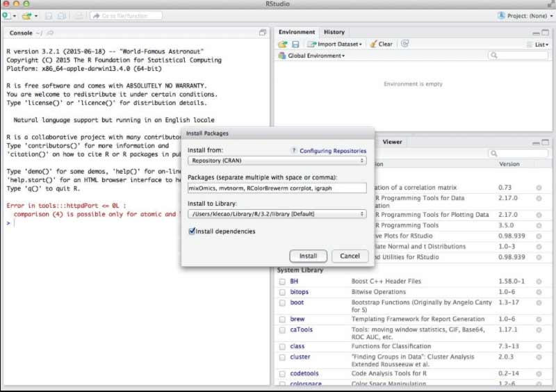Image resolution: width=556 pixels, height=392 pixels.
Task: Open the codetools package link
Action: (304, 373)
